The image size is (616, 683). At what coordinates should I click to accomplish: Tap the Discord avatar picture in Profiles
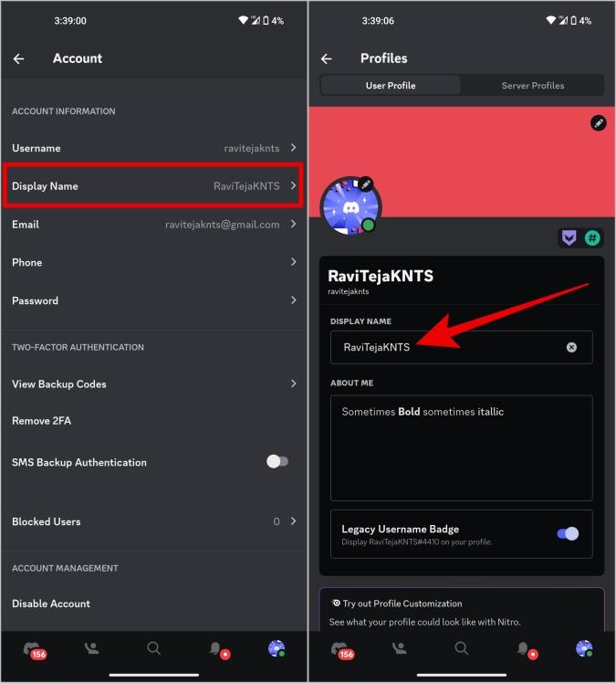[x=350, y=207]
